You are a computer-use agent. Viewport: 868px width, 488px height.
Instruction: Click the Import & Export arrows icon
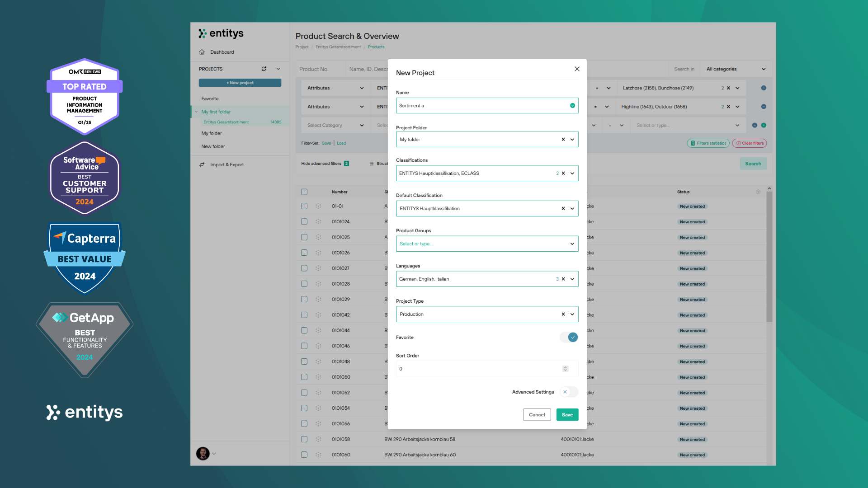pyautogui.click(x=202, y=164)
